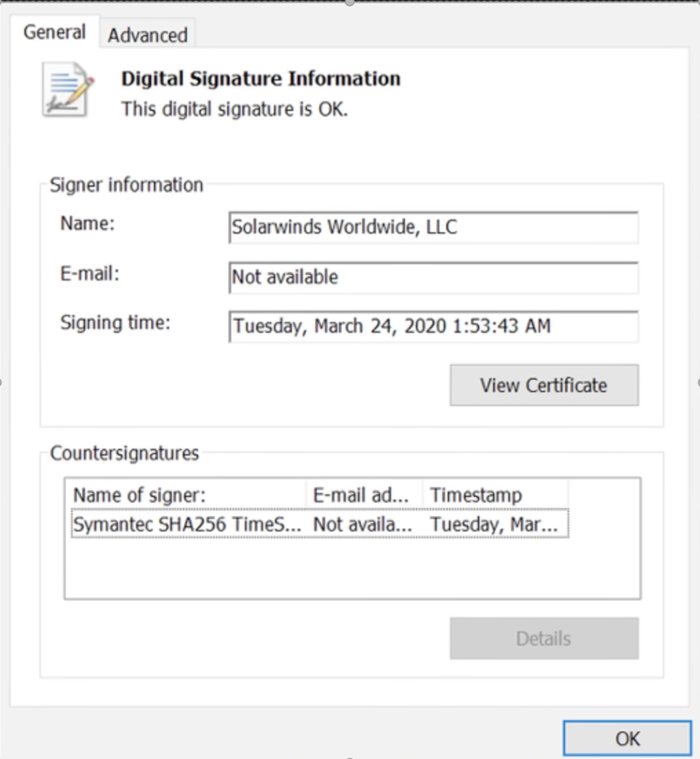Click the Timestamp column header
The width and height of the screenshot is (700, 759).
[x=495, y=495]
